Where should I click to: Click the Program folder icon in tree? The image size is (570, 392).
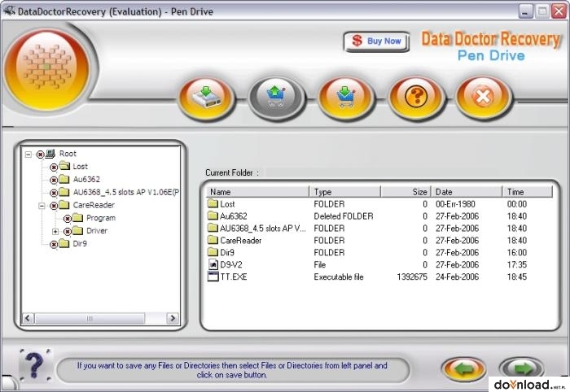tap(78, 217)
